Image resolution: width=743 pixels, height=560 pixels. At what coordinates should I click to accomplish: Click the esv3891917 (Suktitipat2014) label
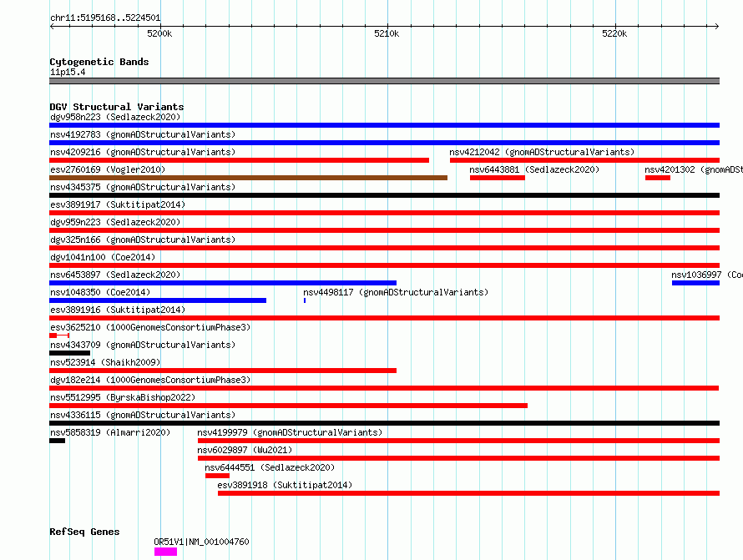click(x=118, y=204)
